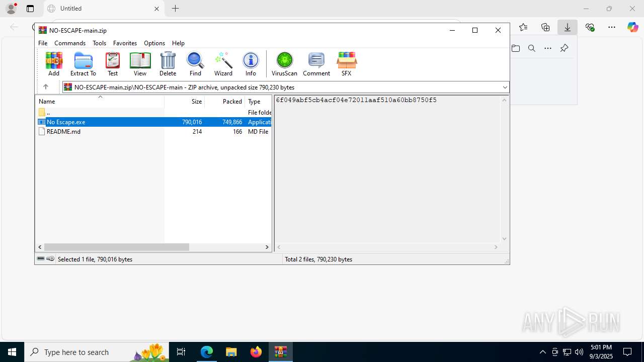Viewport: 644px width, 362px height.
Task: Select the parent folder '..' entry
Action: coord(44,113)
